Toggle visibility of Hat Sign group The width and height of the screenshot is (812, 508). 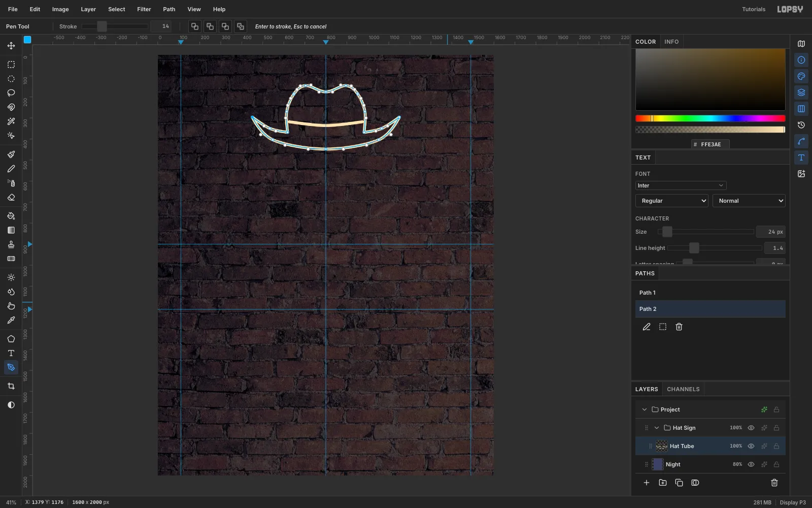point(751,428)
